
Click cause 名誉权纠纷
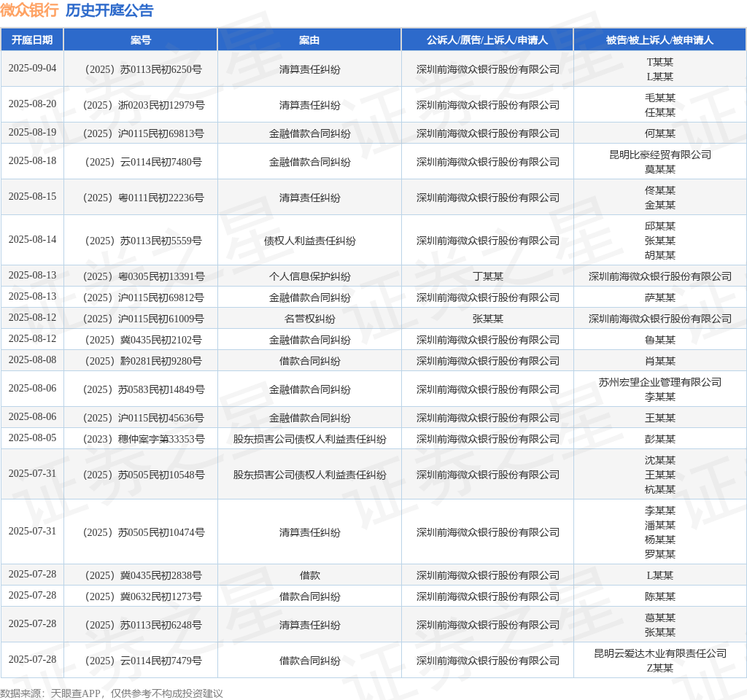309,319
